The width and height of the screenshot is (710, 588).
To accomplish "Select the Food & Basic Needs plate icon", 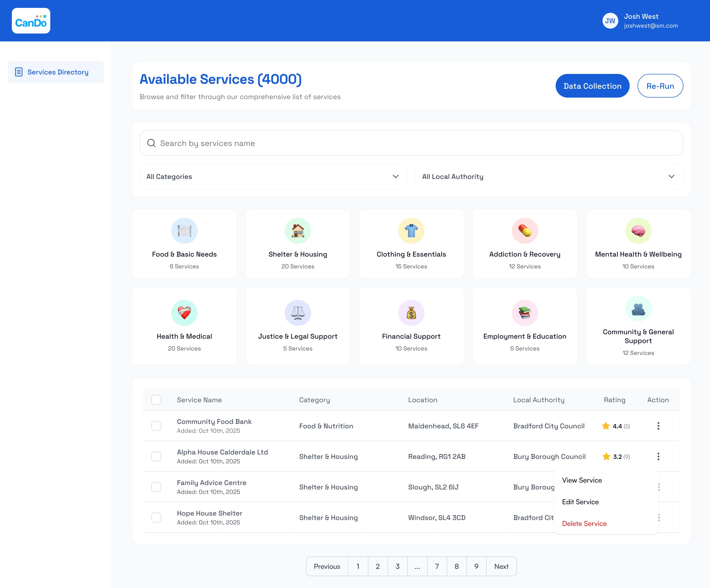I will click(184, 231).
